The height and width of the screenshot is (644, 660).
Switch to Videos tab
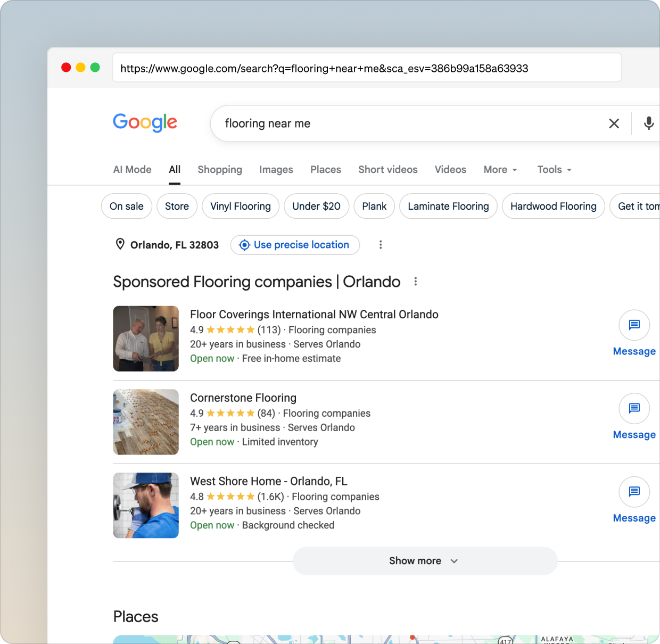click(450, 170)
